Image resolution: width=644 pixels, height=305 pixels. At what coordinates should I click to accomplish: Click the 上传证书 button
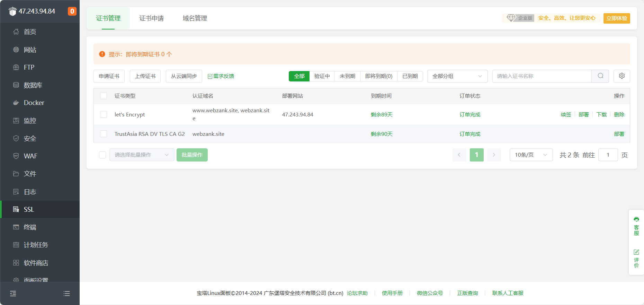click(x=145, y=76)
